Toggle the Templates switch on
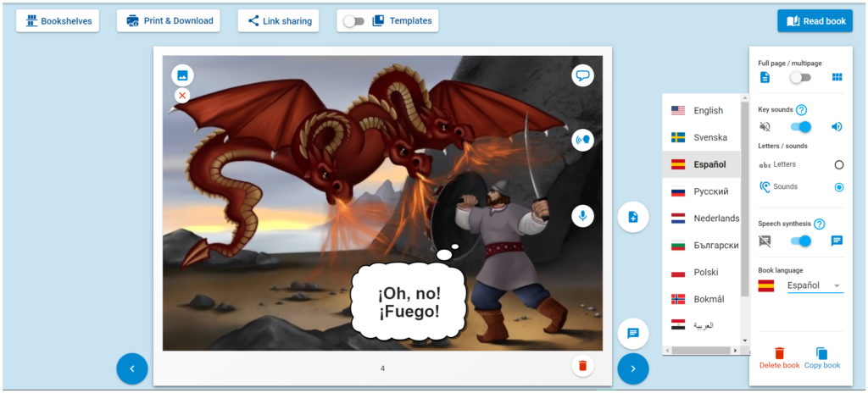Image resolution: width=868 pixels, height=393 pixels. (353, 21)
